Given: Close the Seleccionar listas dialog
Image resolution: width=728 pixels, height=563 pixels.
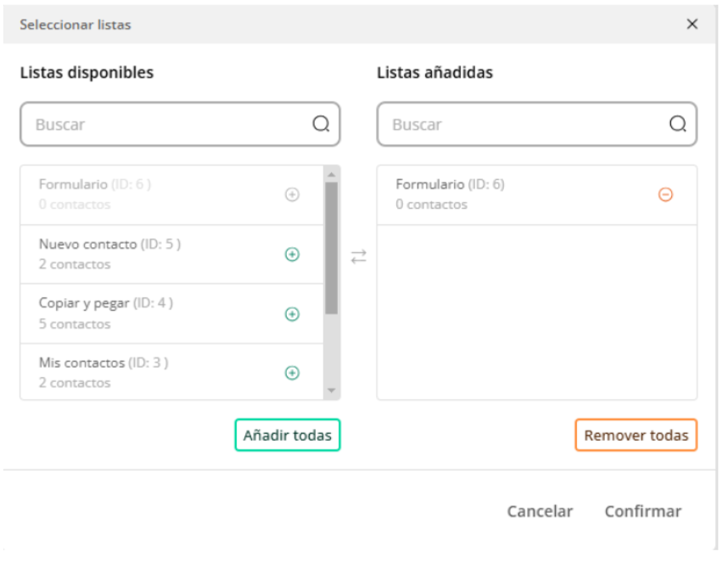Looking at the screenshot, I should pyautogui.click(x=692, y=24).
